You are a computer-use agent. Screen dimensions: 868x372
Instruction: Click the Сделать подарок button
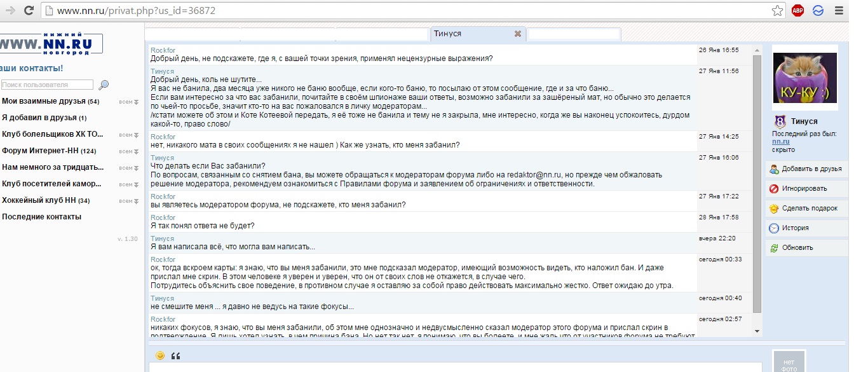(806, 209)
